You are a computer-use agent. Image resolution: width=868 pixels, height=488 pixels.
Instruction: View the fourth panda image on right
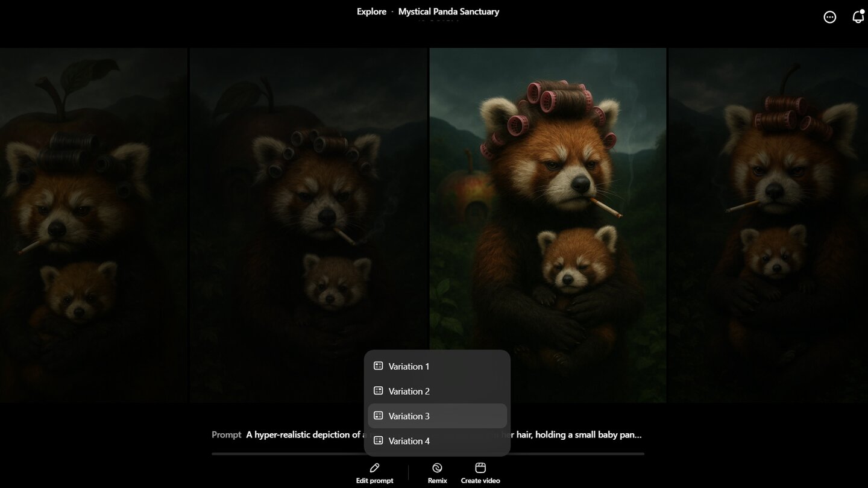(769, 225)
